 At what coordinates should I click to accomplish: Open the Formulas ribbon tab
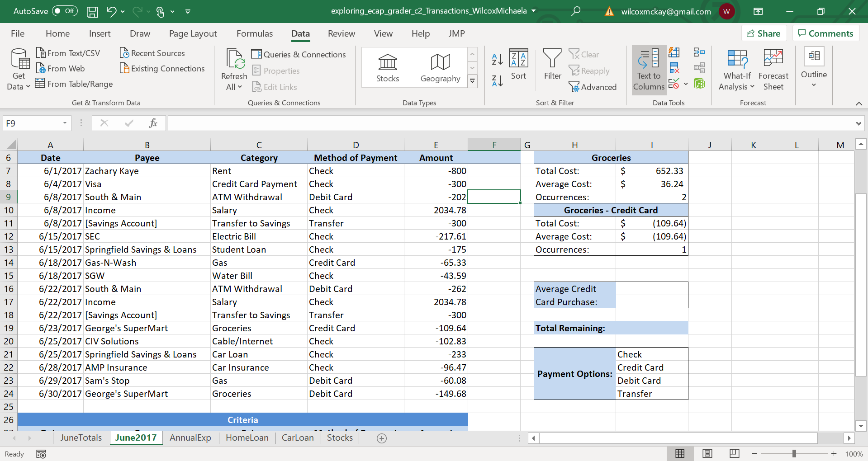[x=255, y=33]
